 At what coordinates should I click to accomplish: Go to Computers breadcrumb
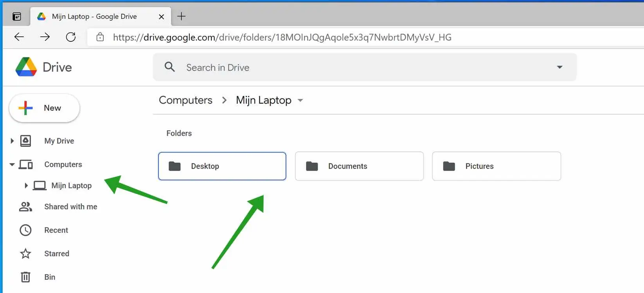pos(185,100)
